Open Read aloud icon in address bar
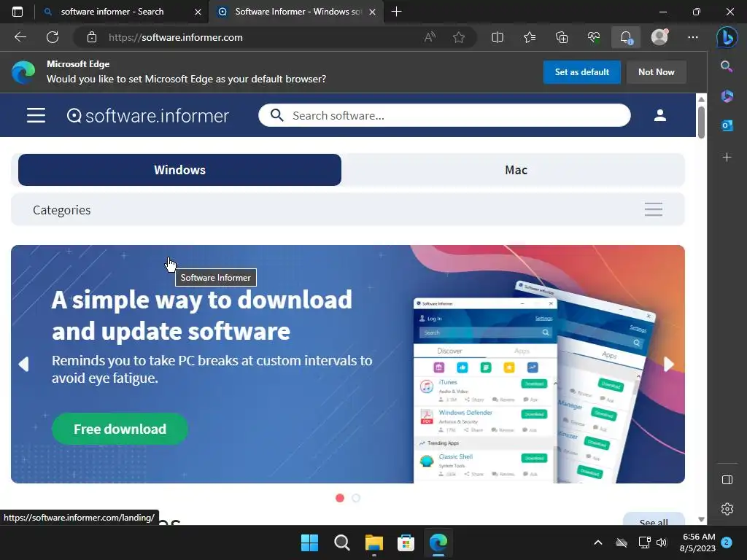This screenshot has height=560, width=747. pos(430,37)
